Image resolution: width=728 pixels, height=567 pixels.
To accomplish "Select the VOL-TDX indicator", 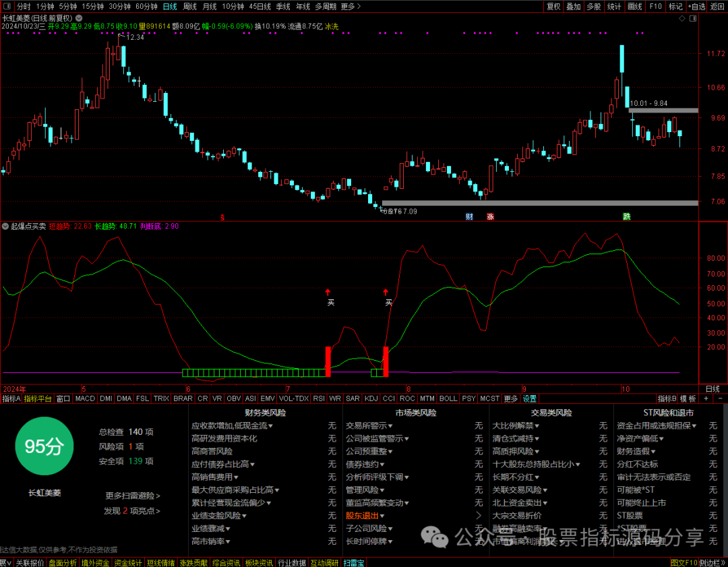I will (294, 398).
